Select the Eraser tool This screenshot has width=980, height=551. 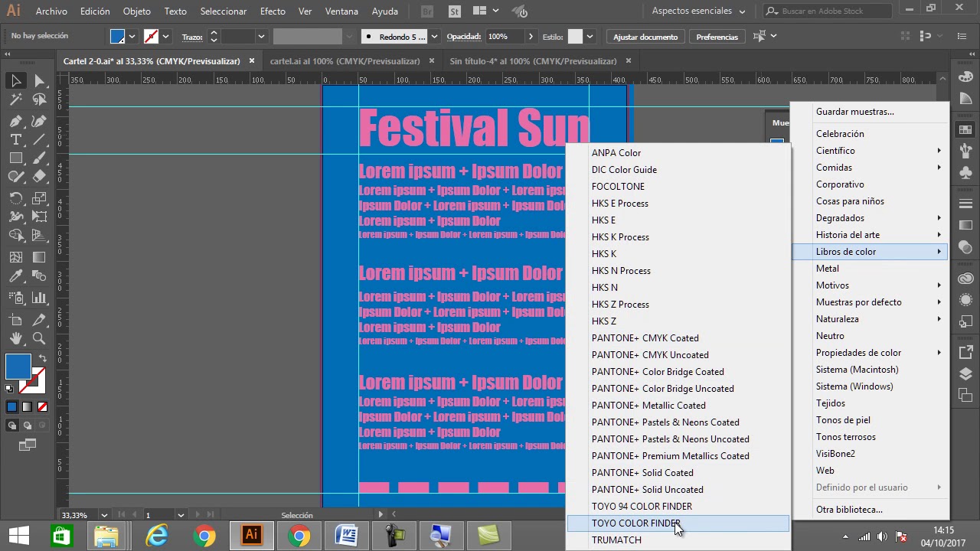pyautogui.click(x=39, y=176)
